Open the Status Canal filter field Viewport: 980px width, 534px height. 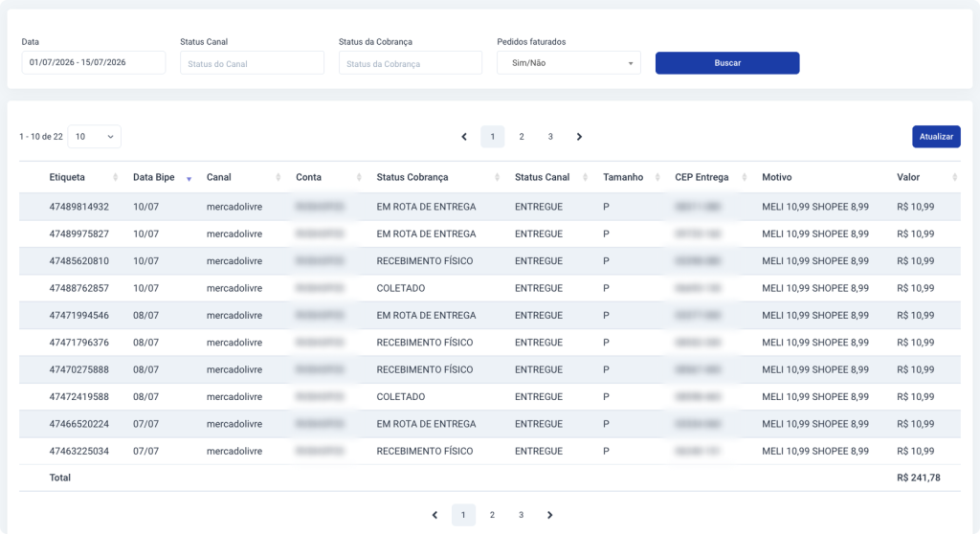pos(252,62)
